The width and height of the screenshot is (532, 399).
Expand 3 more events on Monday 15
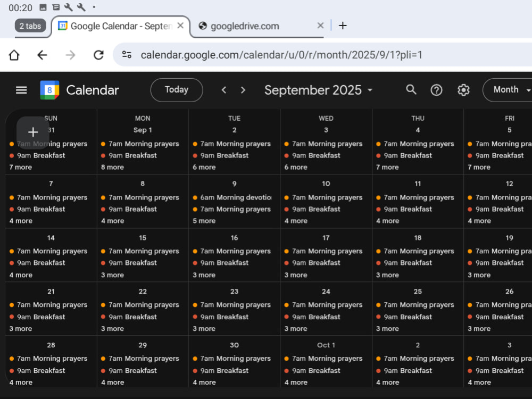[113, 275]
